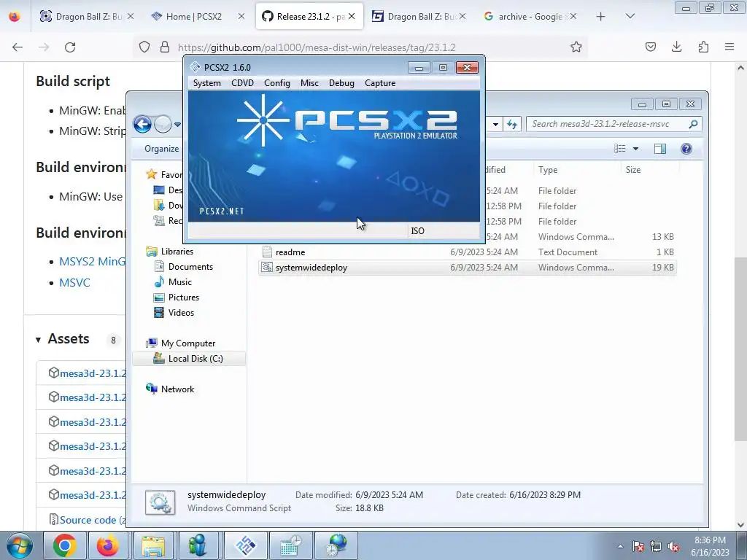The image size is (747, 560).
Task: Sort files by the Size column
Action: [650, 169]
